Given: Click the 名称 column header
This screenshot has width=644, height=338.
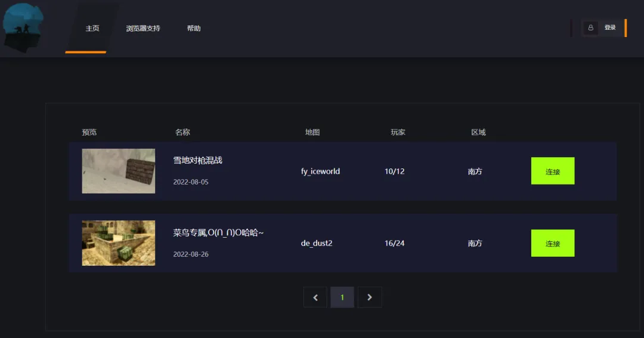Looking at the screenshot, I should pos(182,132).
